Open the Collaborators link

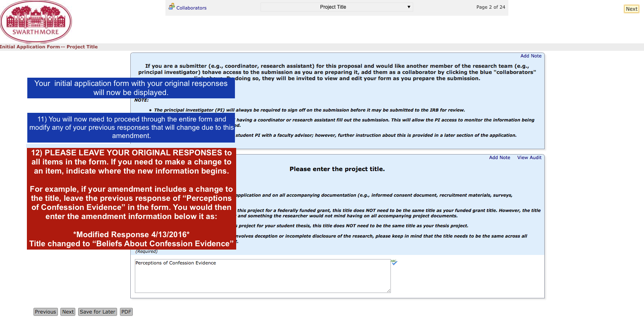(192, 8)
